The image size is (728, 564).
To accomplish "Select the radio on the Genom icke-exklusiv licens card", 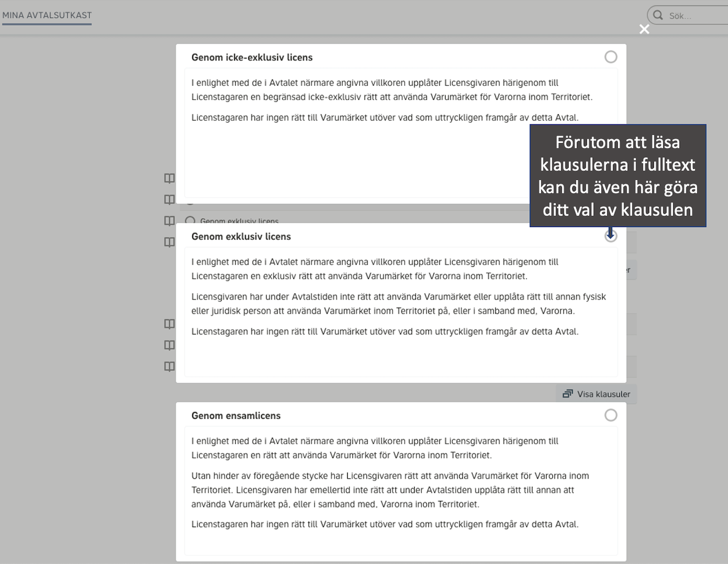I will pos(611,57).
